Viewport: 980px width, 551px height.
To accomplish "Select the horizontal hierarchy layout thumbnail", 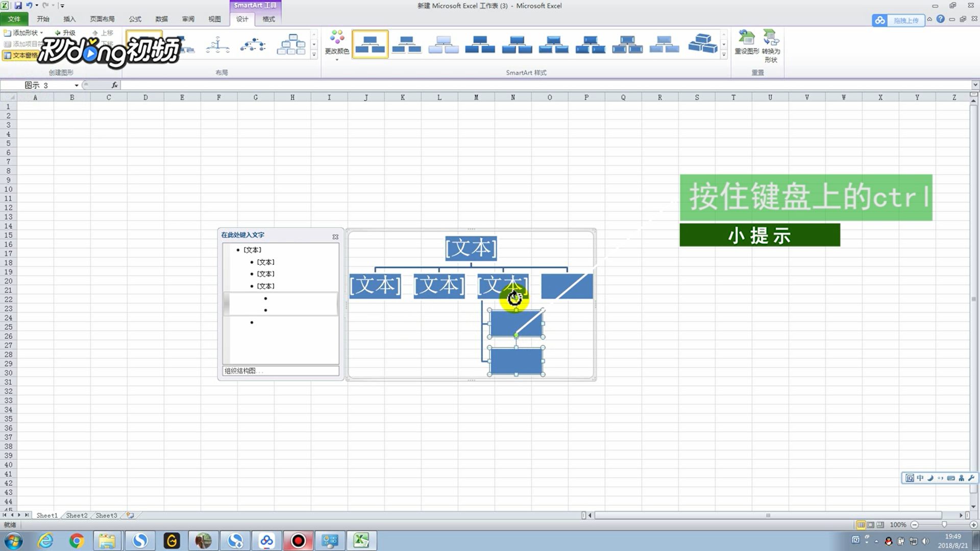I will click(x=218, y=45).
